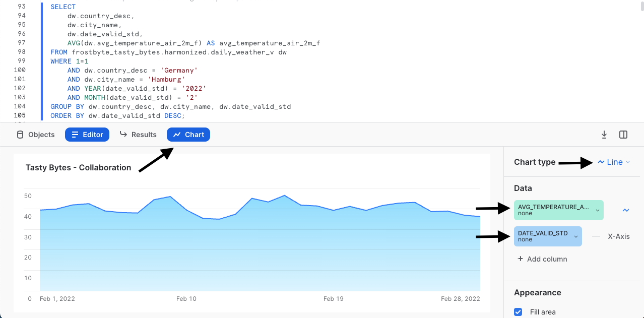
Task: Toggle the split panel layout icon
Action: pos(623,135)
